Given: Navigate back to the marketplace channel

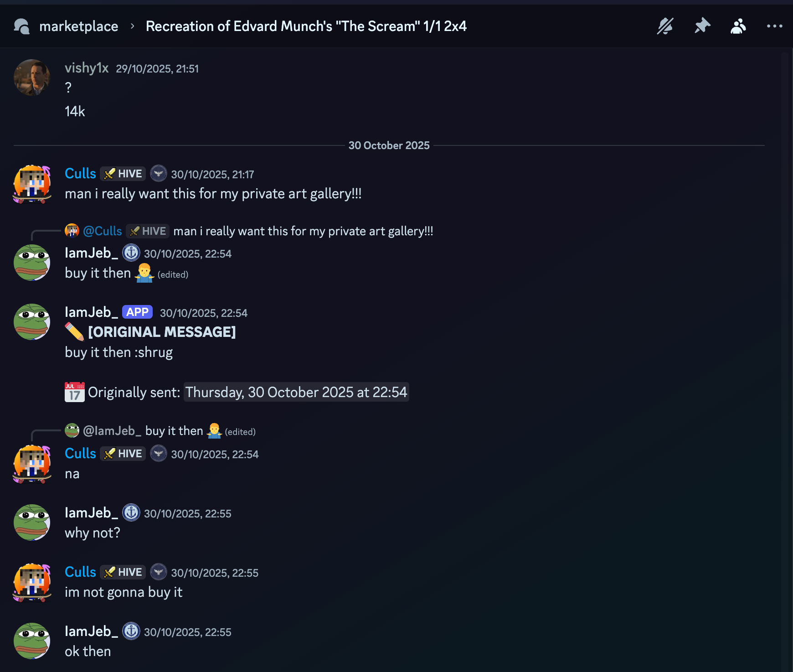Looking at the screenshot, I should point(79,26).
